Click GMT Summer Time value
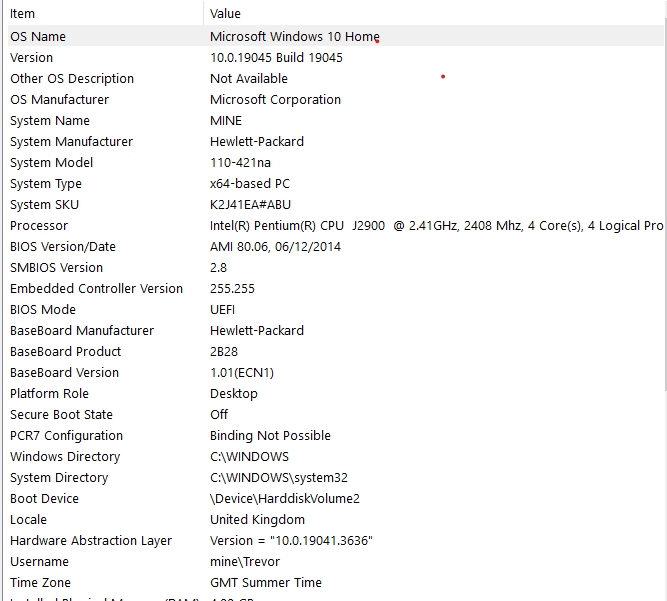This screenshot has width=667, height=601. click(x=266, y=582)
